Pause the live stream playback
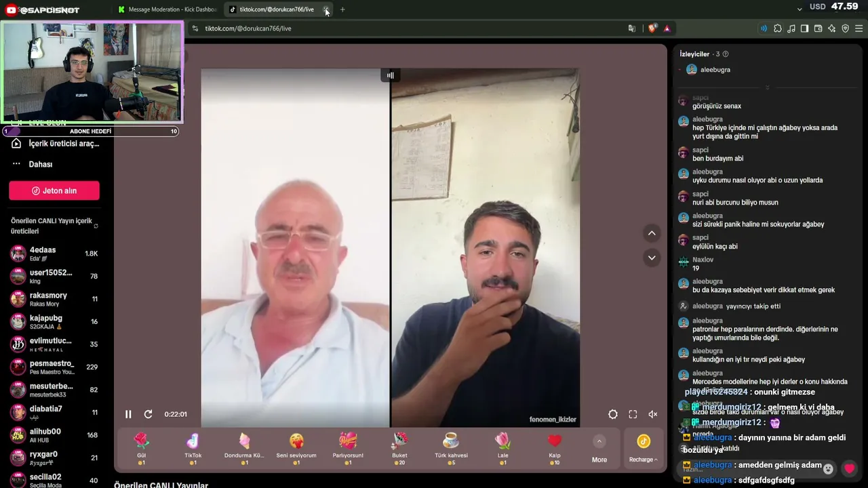 128,414
